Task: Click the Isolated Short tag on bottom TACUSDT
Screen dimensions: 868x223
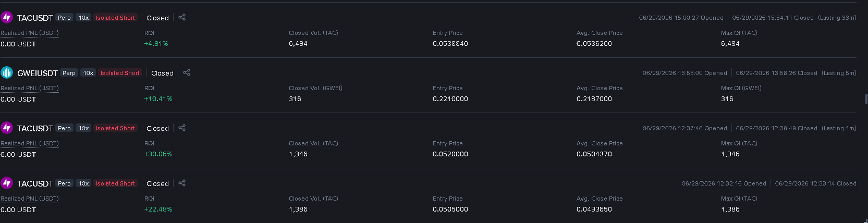Action: pos(115,183)
